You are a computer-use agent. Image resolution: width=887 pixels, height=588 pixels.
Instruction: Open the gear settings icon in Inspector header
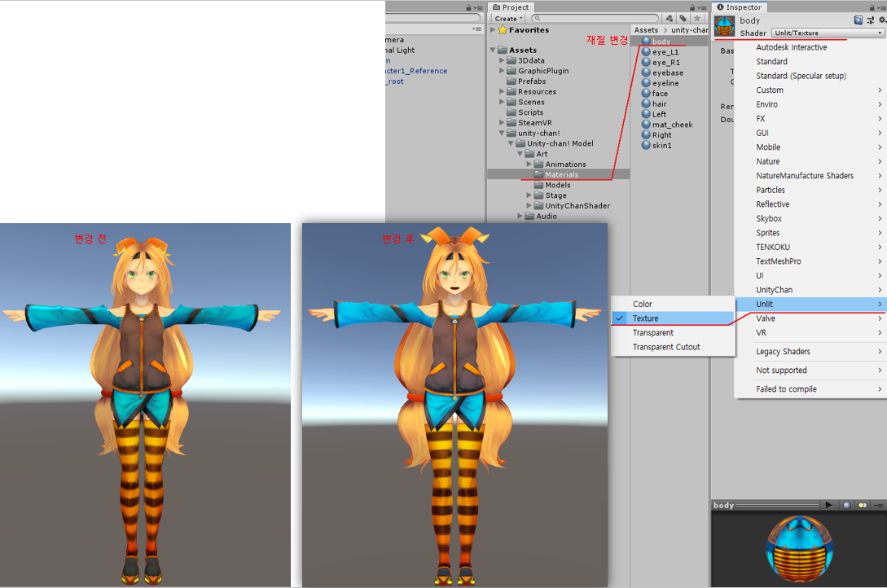point(882,20)
